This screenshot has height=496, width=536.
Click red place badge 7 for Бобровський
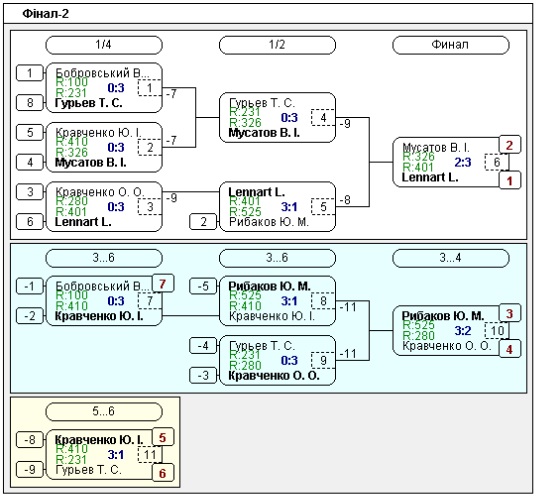coord(163,283)
